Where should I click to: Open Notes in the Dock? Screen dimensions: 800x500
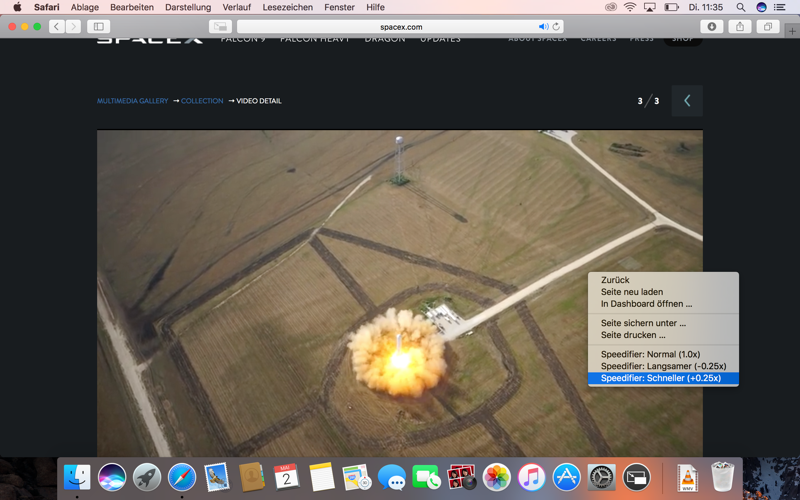coord(322,478)
